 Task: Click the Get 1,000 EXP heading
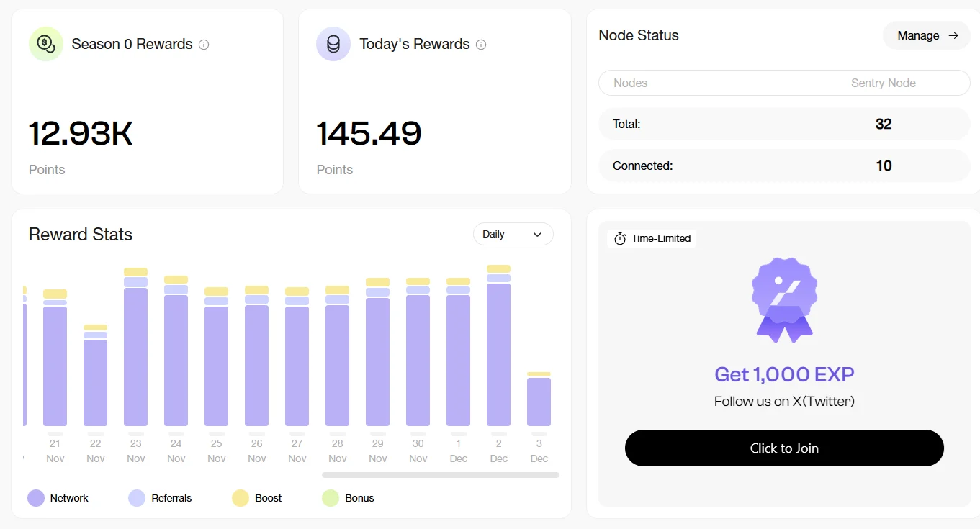(x=784, y=374)
